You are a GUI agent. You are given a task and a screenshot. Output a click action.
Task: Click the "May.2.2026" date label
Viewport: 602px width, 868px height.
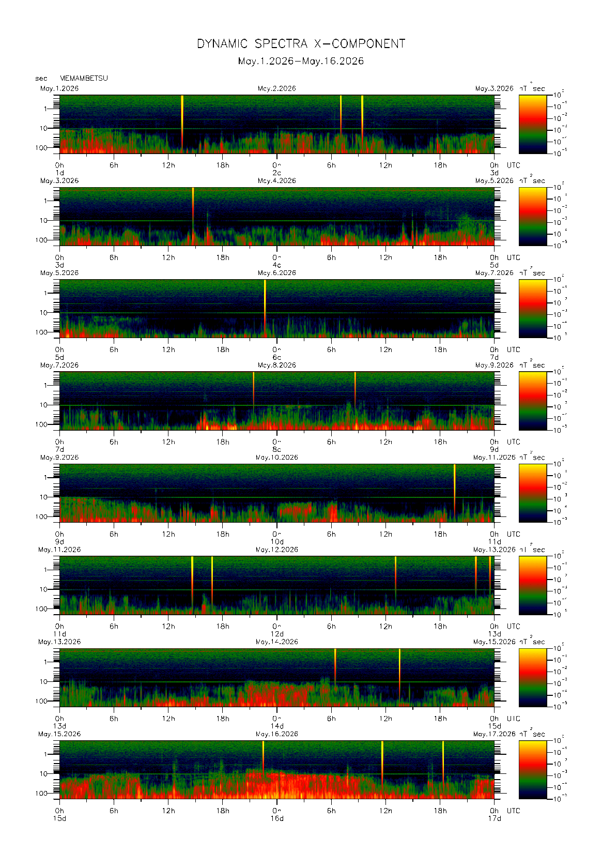point(277,89)
